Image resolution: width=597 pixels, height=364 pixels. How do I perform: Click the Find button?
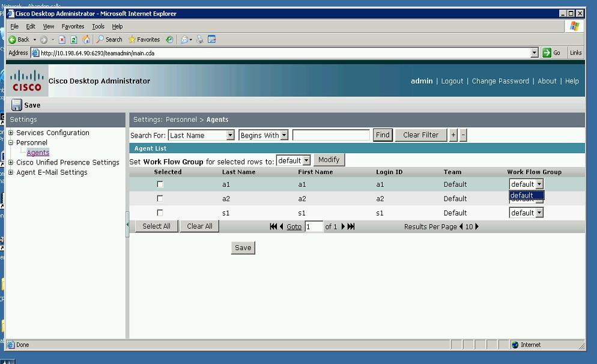pyautogui.click(x=383, y=135)
